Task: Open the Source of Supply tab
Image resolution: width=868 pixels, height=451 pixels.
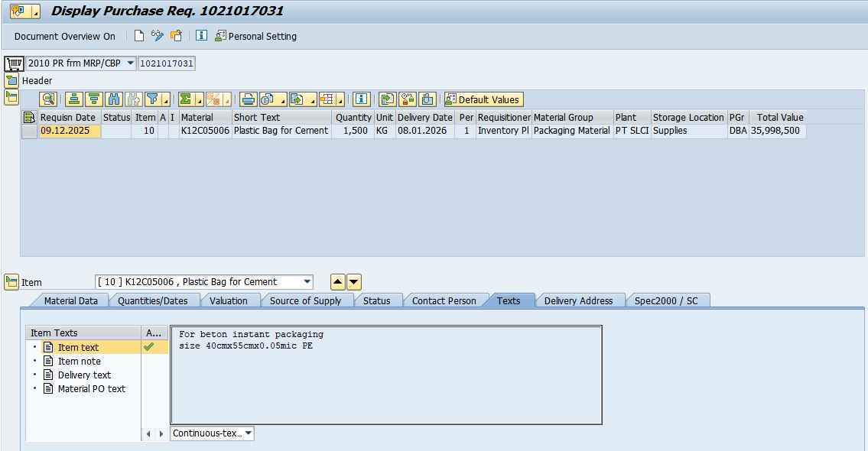Action: tap(305, 301)
